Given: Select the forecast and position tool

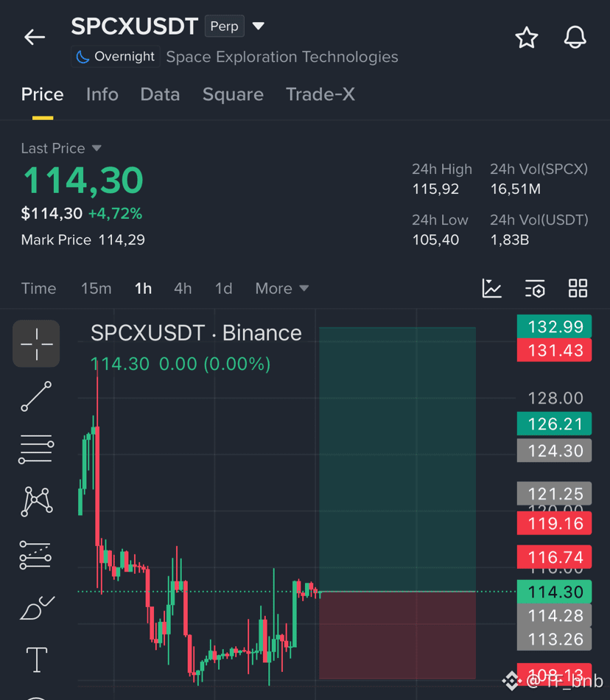Looking at the screenshot, I should (35, 555).
